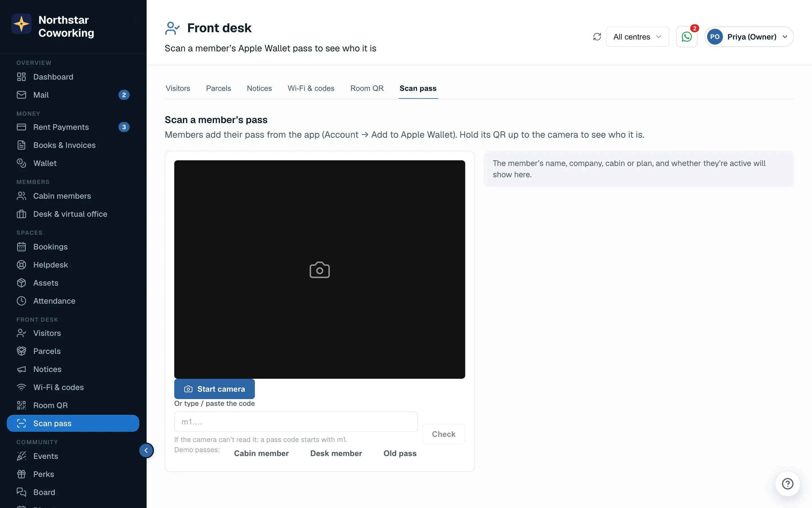Image resolution: width=812 pixels, height=508 pixels.
Task: Open the All centres dropdown
Action: click(637, 37)
